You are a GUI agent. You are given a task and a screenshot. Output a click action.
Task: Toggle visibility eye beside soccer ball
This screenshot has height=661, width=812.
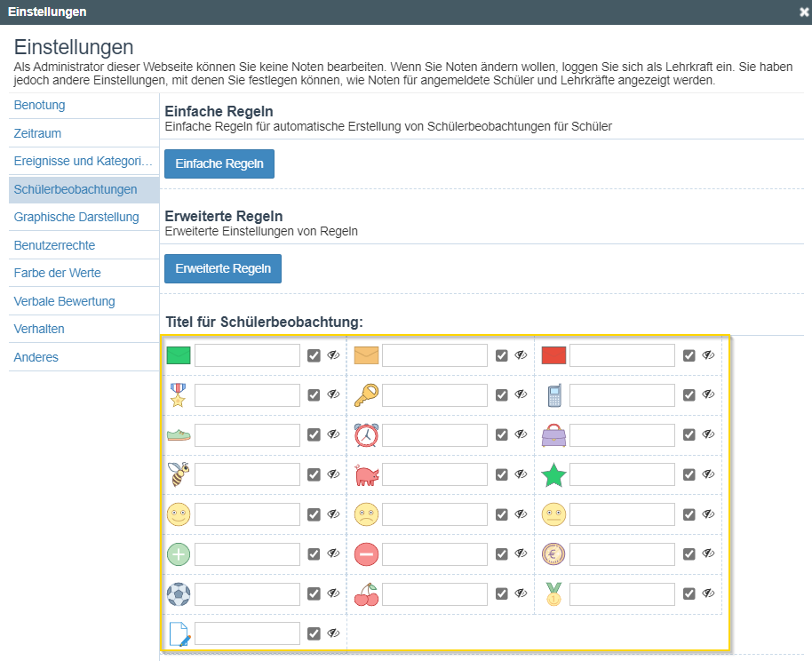[333, 593]
